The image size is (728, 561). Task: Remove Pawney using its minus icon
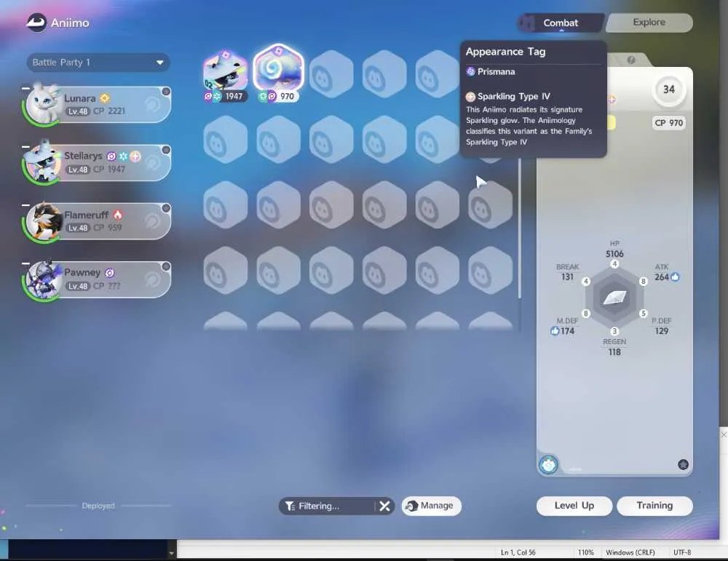(25, 263)
